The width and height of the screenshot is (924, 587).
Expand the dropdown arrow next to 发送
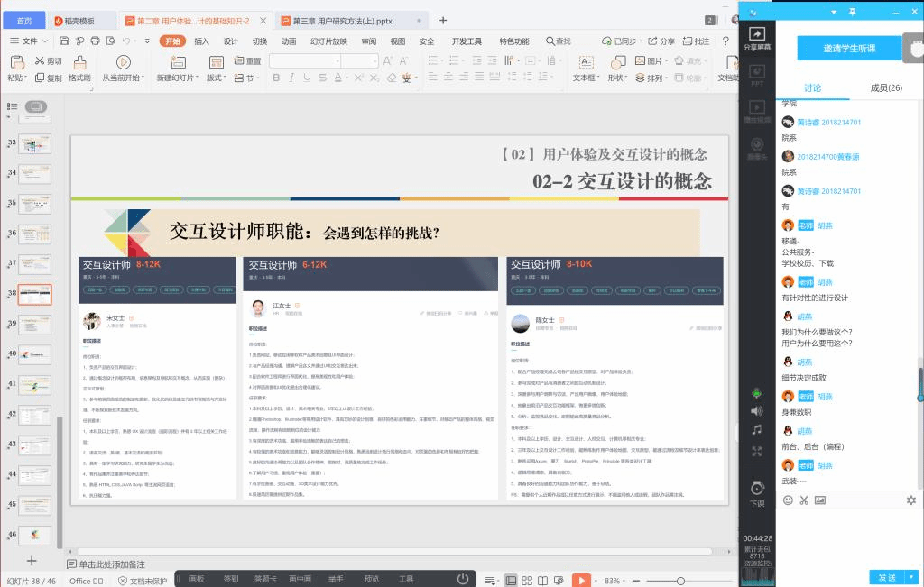910,577
